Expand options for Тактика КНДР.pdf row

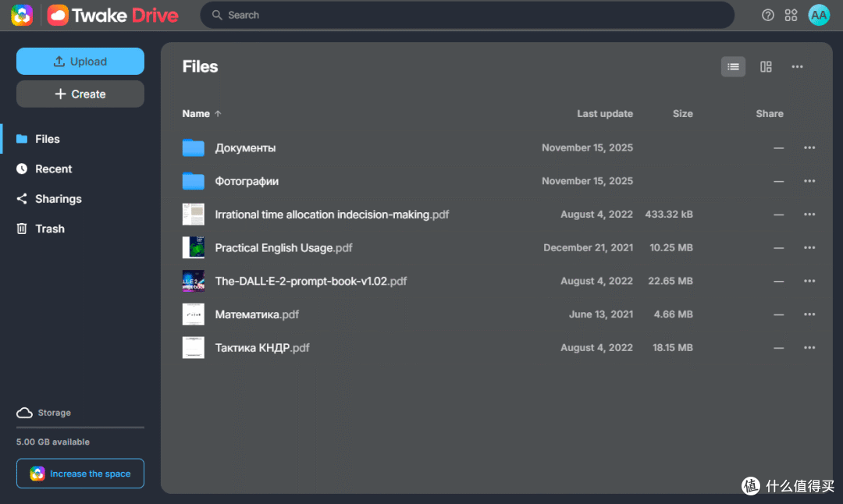click(x=809, y=348)
